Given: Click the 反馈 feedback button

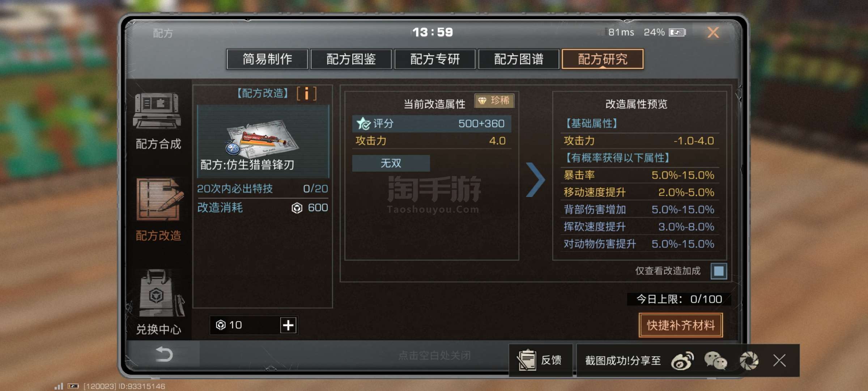Looking at the screenshot, I should click(541, 361).
